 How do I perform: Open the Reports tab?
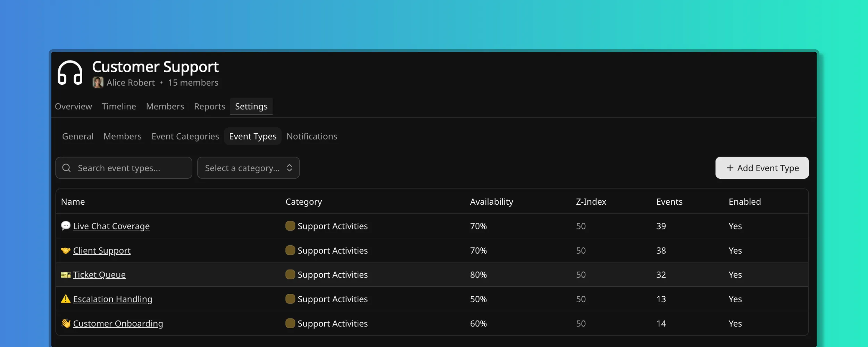(x=209, y=107)
